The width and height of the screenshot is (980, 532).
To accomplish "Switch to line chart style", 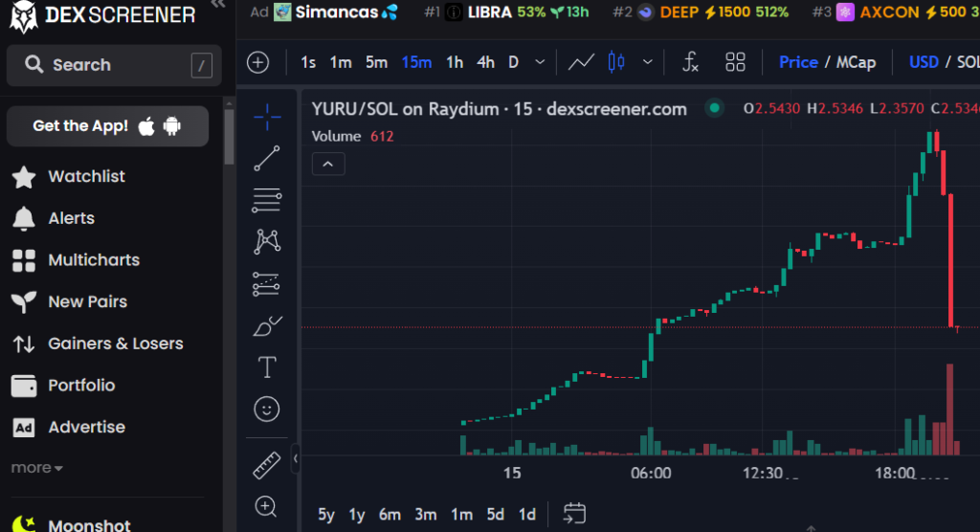I will (x=581, y=62).
